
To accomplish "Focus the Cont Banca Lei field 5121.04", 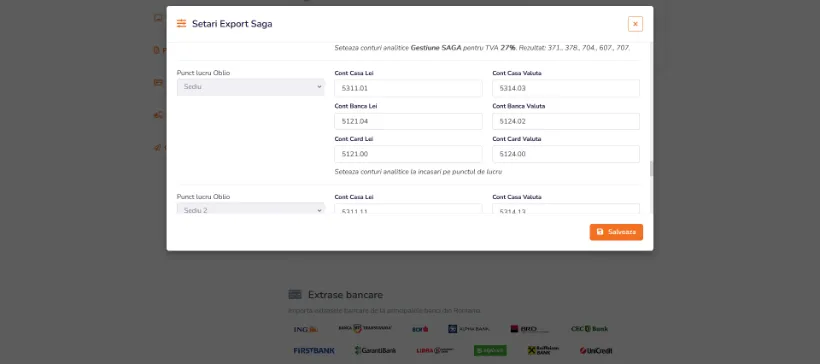I will (x=408, y=121).
